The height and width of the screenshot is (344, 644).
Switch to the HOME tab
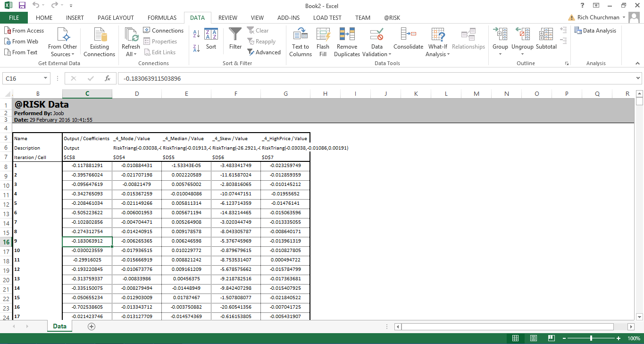pos(44,18)
